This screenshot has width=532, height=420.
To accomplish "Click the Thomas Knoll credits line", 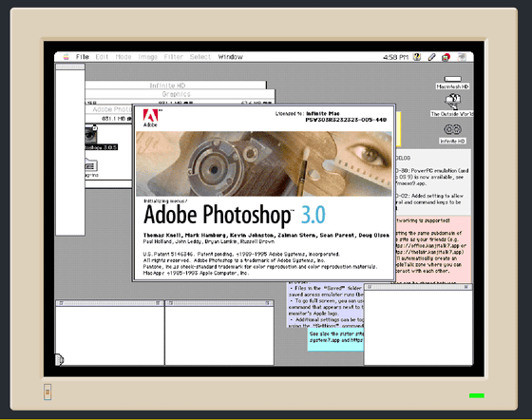I will click(266, 235).
